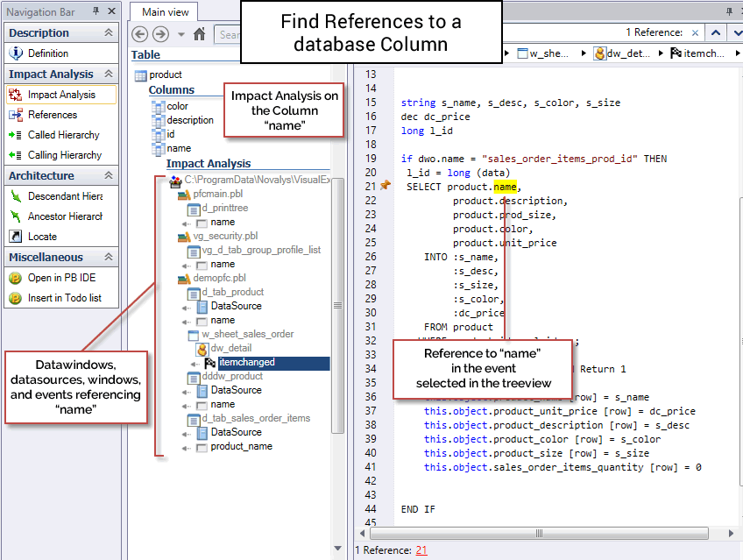Click the Locate icon under Architecture
The width and height of the screenshot is (743, 560).
tap(15, 237)
